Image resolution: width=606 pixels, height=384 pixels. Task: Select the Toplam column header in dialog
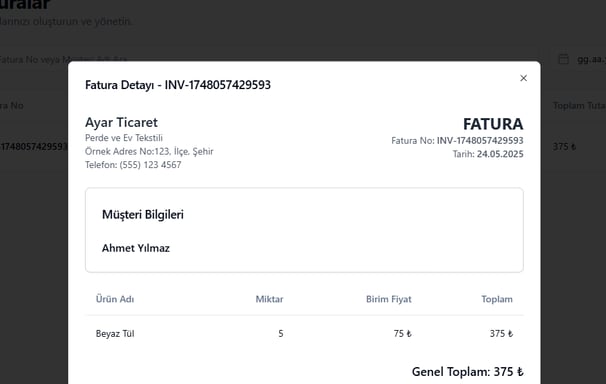(497, 299)
